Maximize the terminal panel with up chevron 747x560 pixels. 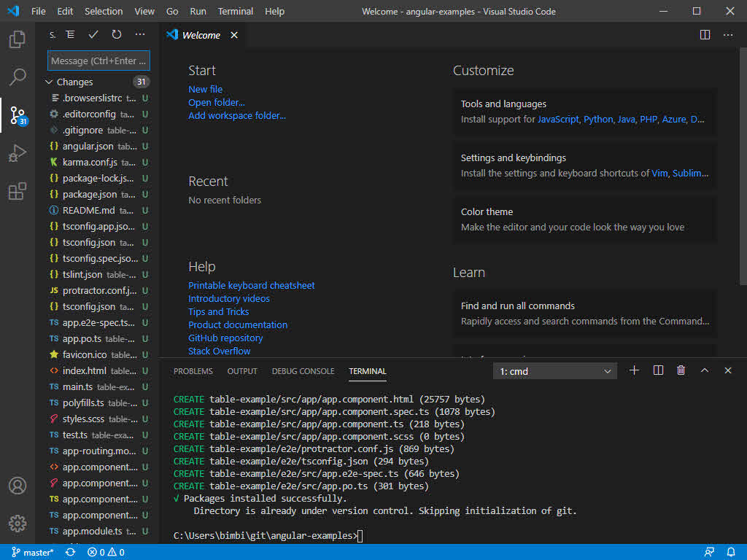(x=705, y=370)
